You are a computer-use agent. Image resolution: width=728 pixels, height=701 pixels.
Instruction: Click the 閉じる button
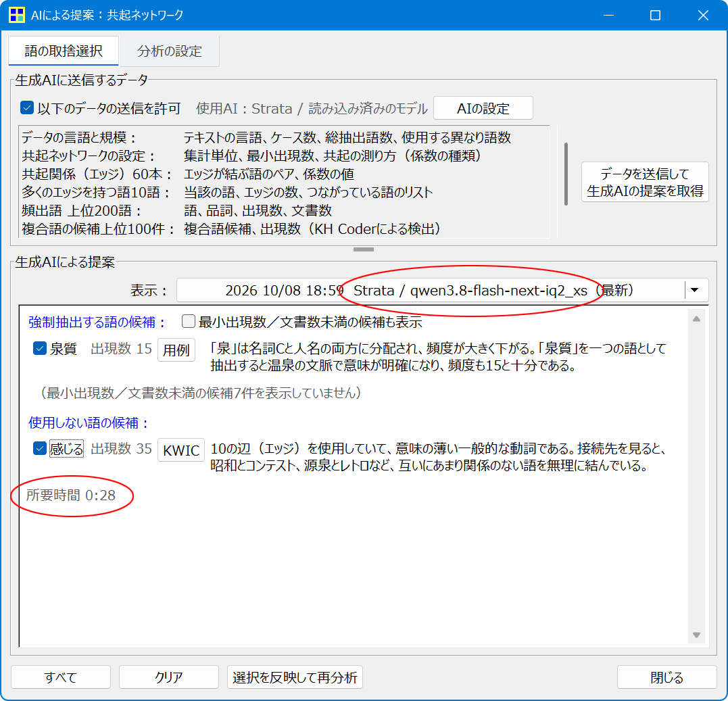pyautogui.click(x=666, y=677)
